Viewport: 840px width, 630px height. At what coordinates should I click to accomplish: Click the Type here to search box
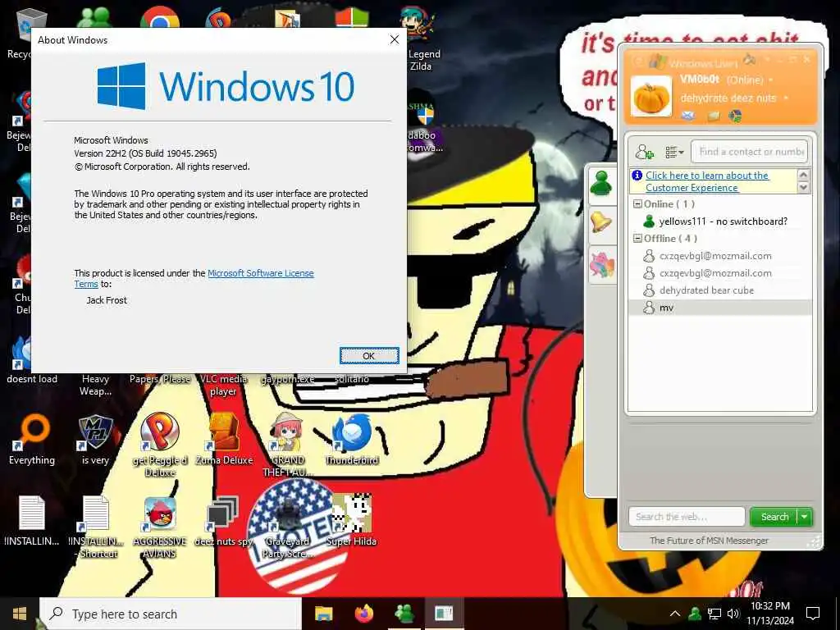point(171,614)
